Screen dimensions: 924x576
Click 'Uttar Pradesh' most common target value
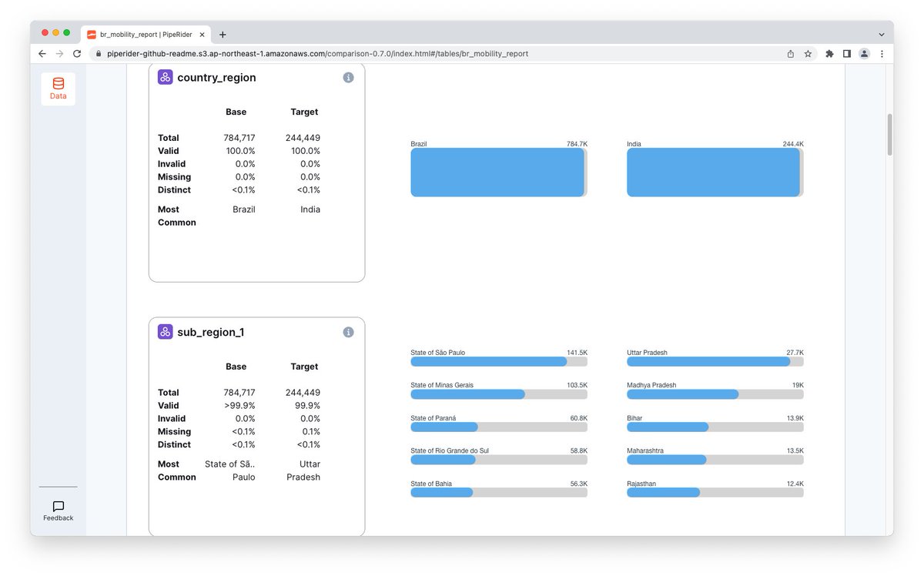[303, 471]
